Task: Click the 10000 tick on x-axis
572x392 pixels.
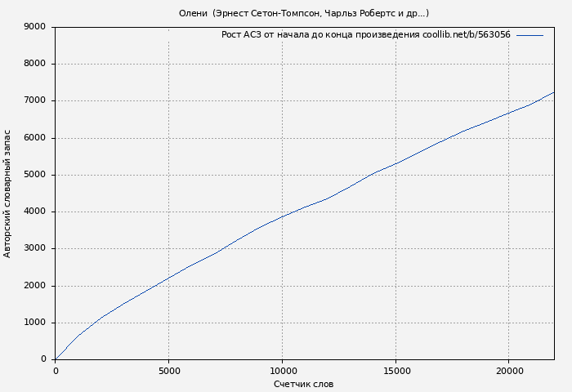Action: [282, 370]
